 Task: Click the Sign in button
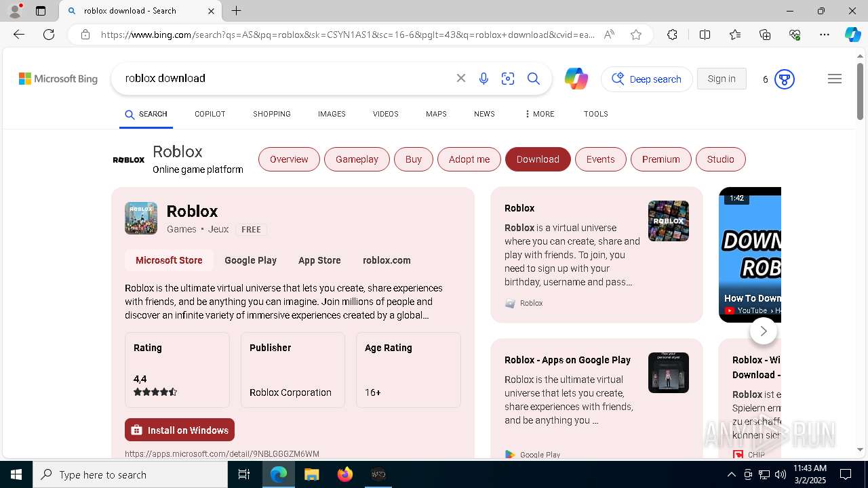pyautogui.click(x=722, y=79)
